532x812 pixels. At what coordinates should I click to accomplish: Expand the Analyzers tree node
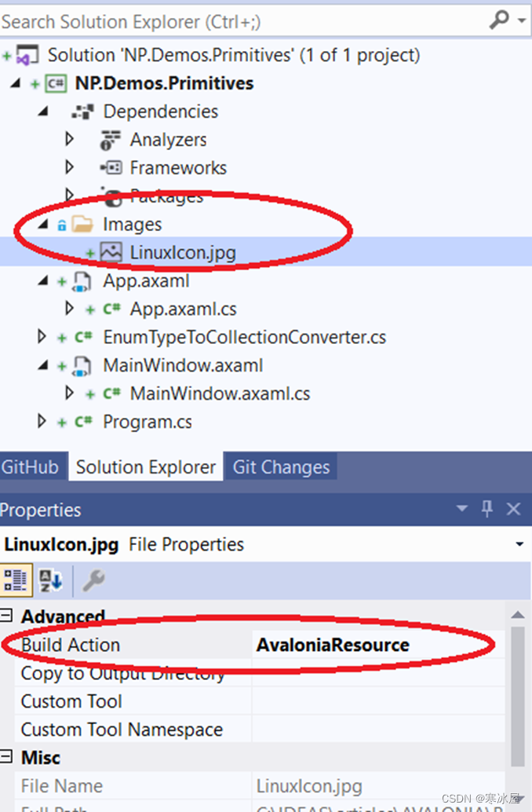(69, 139)
